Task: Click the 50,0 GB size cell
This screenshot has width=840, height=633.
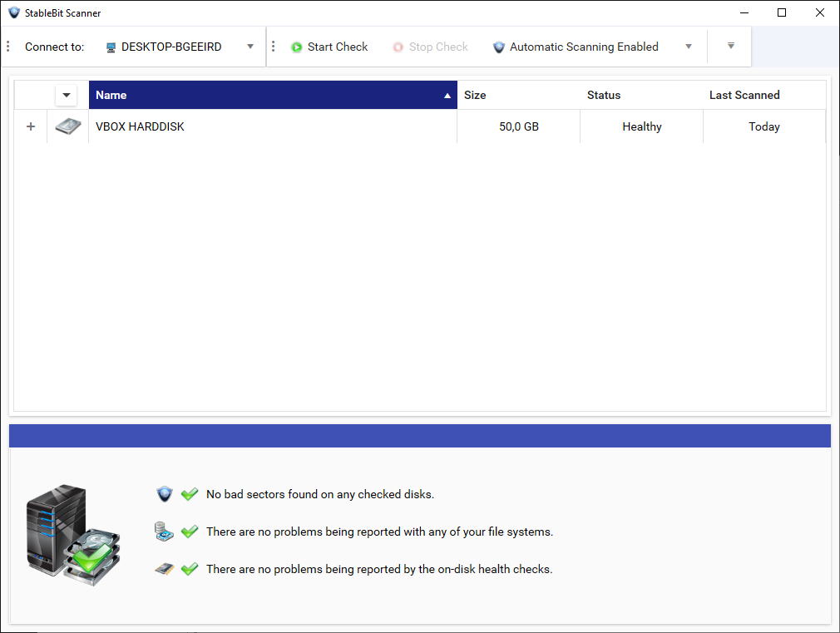Action: (x=519, y=126)
